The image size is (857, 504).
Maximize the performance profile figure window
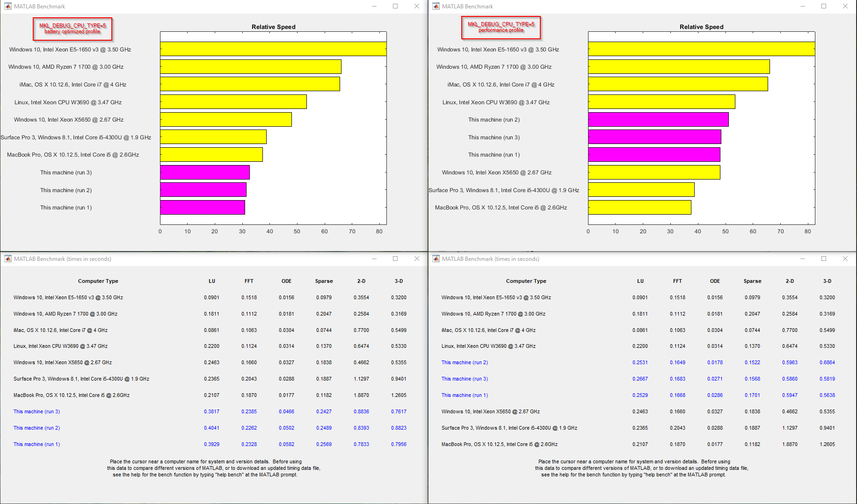pyautogui.click(x=824, y=7)
